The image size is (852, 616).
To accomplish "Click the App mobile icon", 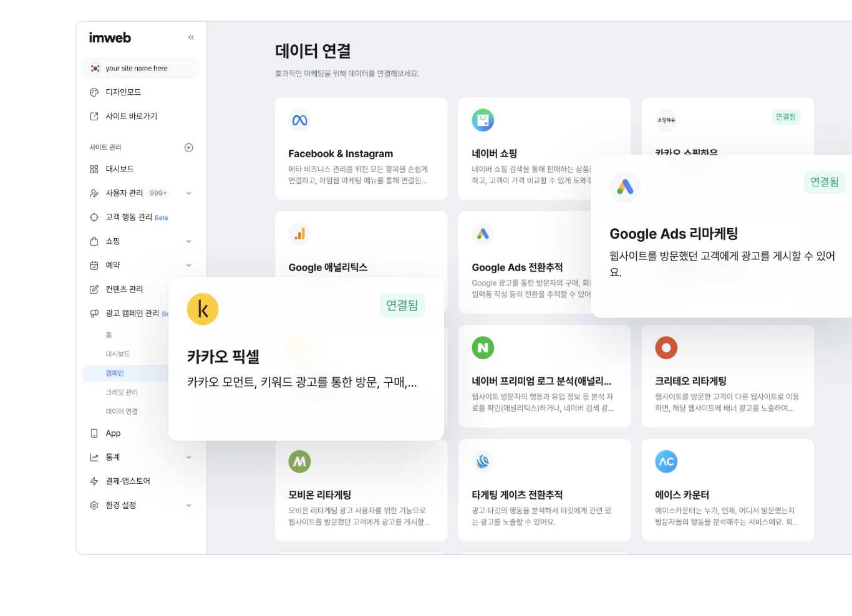I will click(94, 433).
